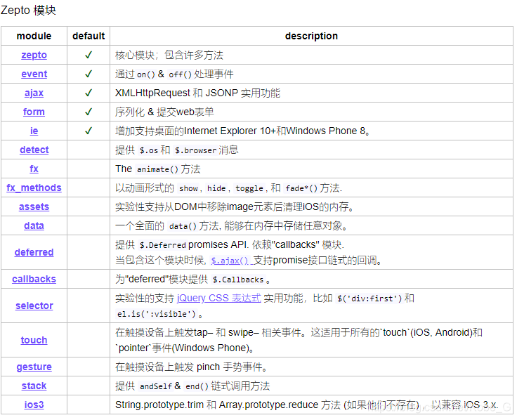Click the fade*() code snippet
This screenshot has width=517, height=420.
[x=301, y=188]
